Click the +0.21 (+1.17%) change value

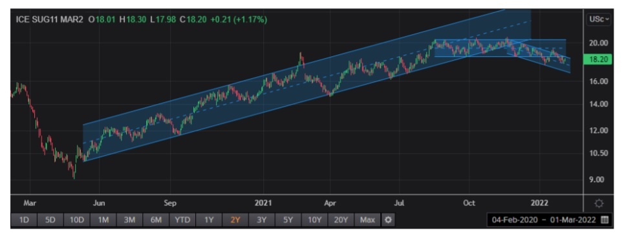[x=238, y=19]
